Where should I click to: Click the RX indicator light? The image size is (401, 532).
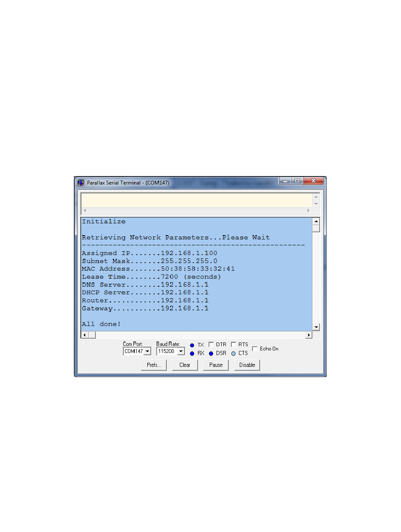192,354
